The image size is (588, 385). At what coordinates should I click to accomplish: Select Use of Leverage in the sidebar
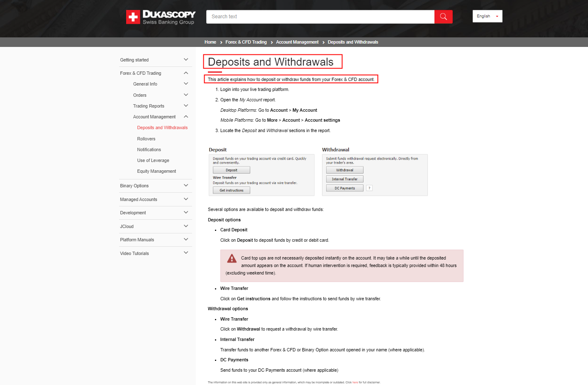point(153,160)
